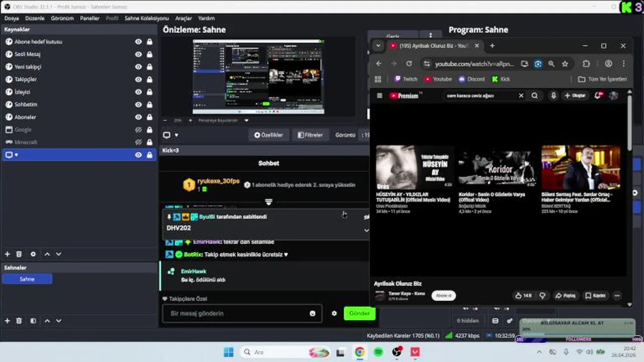Open Oluştur create button on YouTube
The height and width of the screenshot is (362, 644).
click(x=575, y=96)
